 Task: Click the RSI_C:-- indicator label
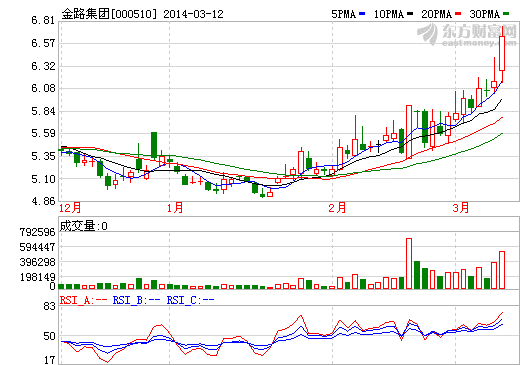point(190,300)
